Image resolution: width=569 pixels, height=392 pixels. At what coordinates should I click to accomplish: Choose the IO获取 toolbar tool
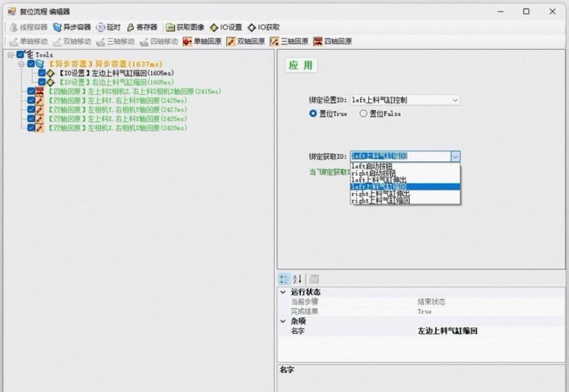click(x=264, y=27)
